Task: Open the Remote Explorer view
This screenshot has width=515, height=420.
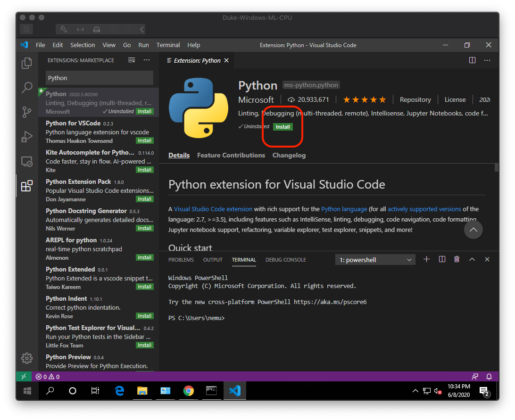Action: 26,161
